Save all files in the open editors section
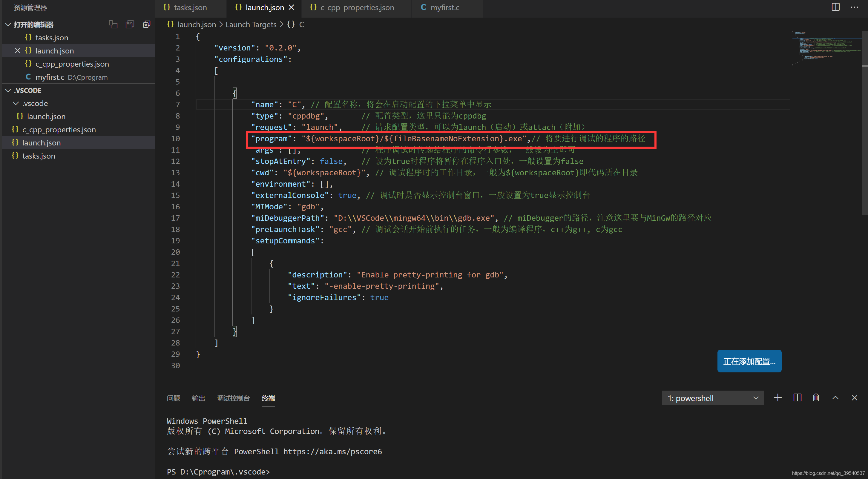Image resolution: width=868 pixels, height=479 pixels. 130,24
